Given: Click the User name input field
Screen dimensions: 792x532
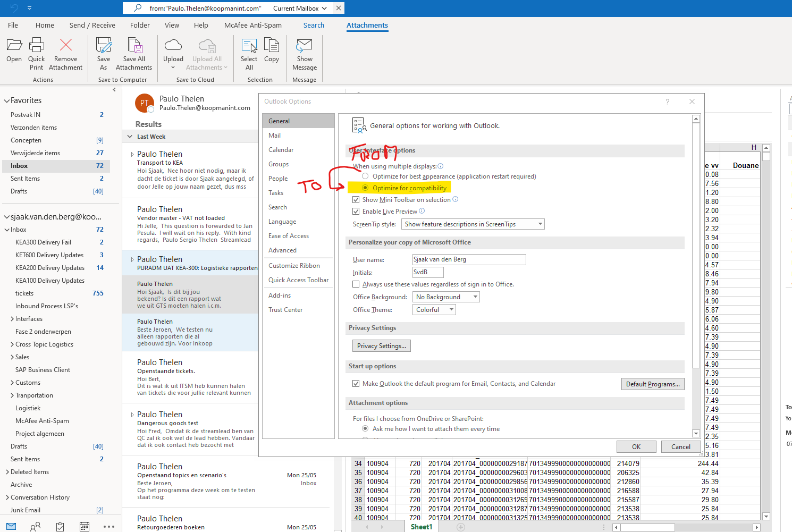Looking at the screenshot, I should (469, 259).
